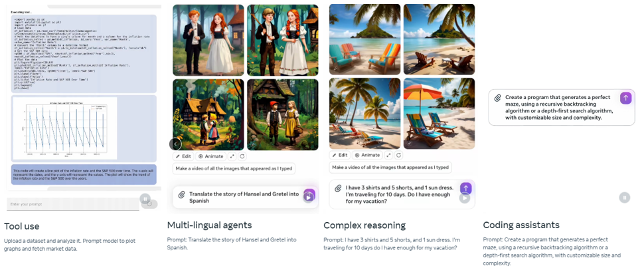644x278 pixels.
Task: Click the purple send arrow on maze prompt
Action: [x=625, y=98]
